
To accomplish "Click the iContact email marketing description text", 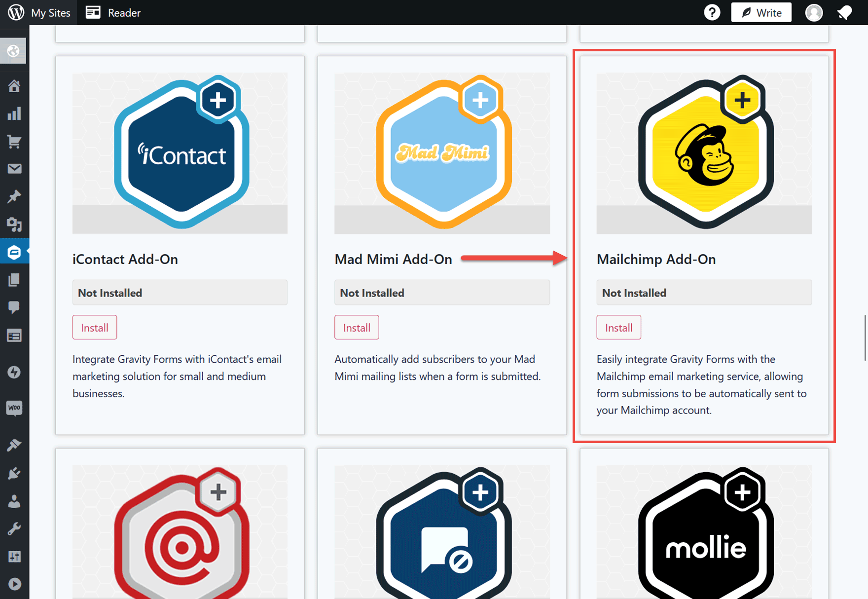I will click(x=177, y=376).
